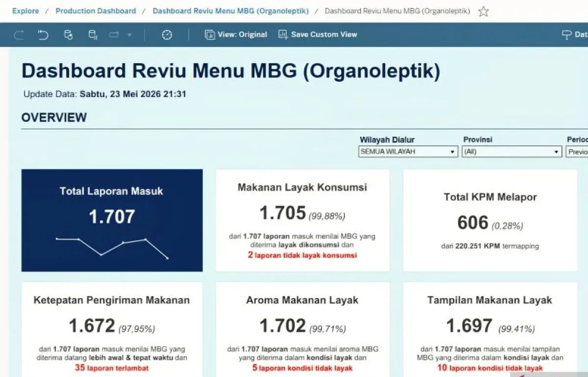Expand the small toolbar dropdown arrow

[x=129, y=35]
